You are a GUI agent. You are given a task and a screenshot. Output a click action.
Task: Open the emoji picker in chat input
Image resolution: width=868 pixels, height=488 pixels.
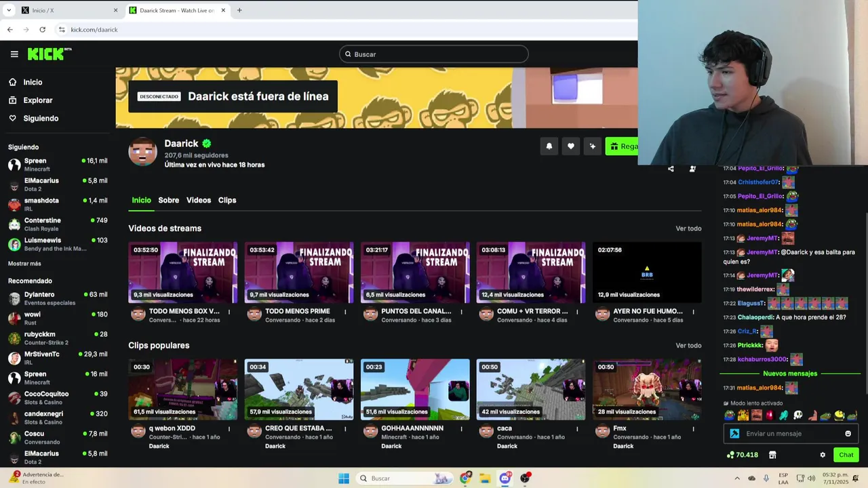848,434
